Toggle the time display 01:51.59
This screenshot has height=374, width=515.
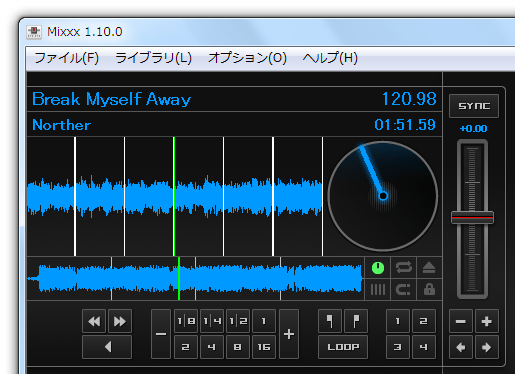(x=405, y=125)
